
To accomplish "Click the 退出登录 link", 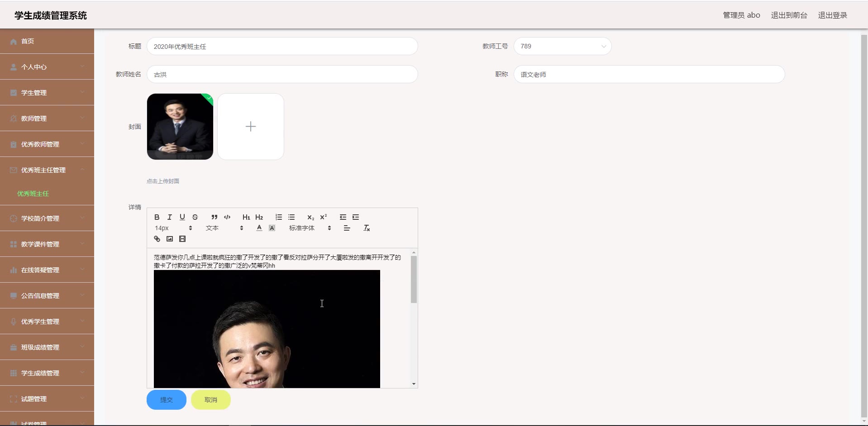I will pyautogui.click(x=832, y=15).
